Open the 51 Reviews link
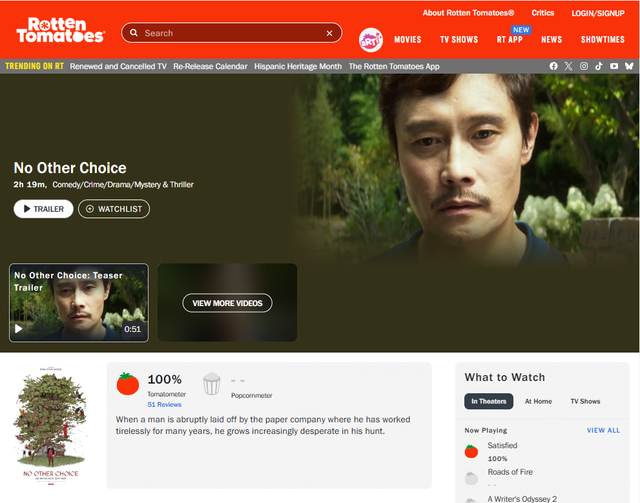Image resolution: width=640 pixels, height=503 pixels. tap(164, 405)
